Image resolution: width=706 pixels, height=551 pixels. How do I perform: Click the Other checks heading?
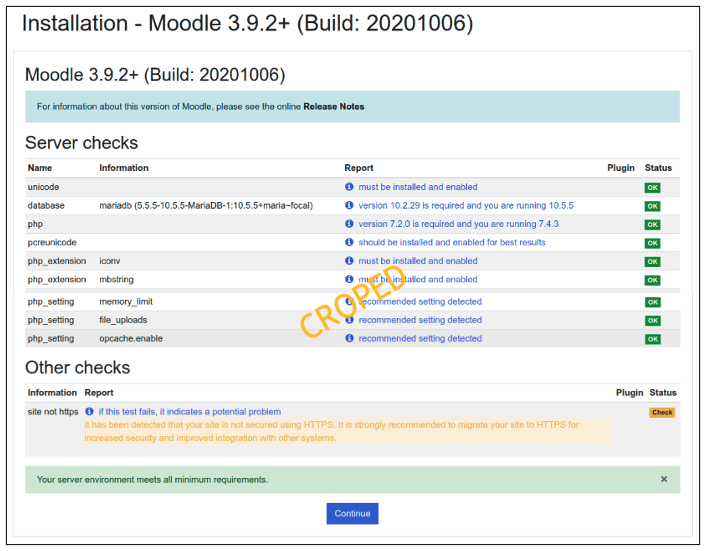coord(77,367)
